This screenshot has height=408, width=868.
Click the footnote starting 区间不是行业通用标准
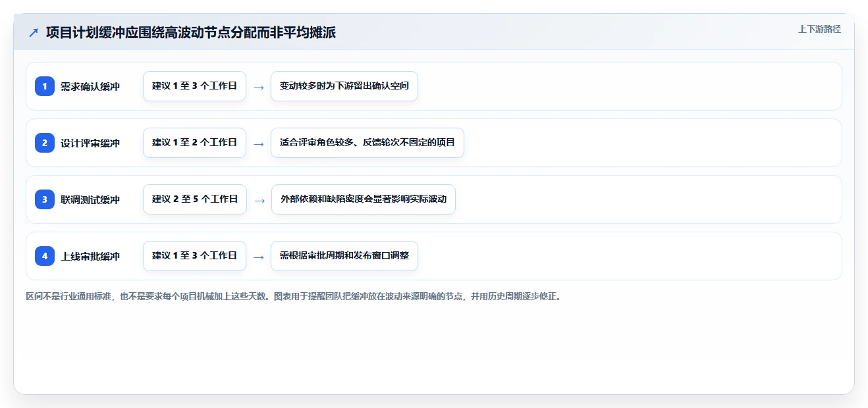tap(294, 297)
